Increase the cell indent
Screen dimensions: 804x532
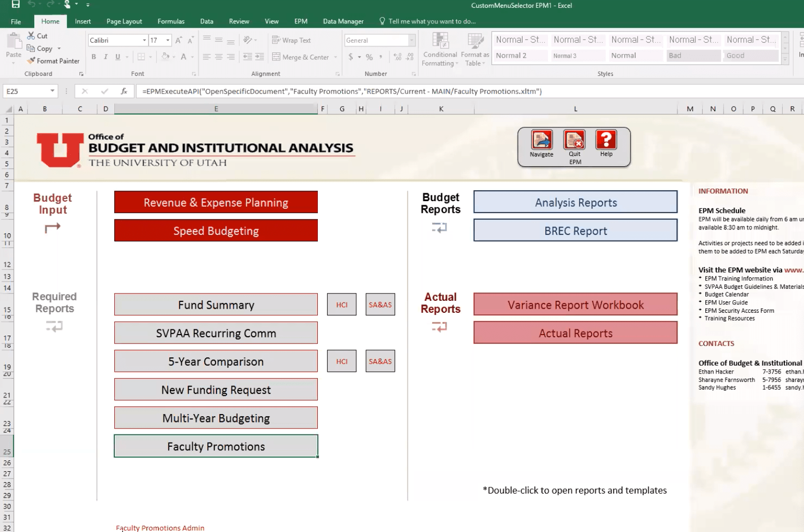(x=260, y=57)
